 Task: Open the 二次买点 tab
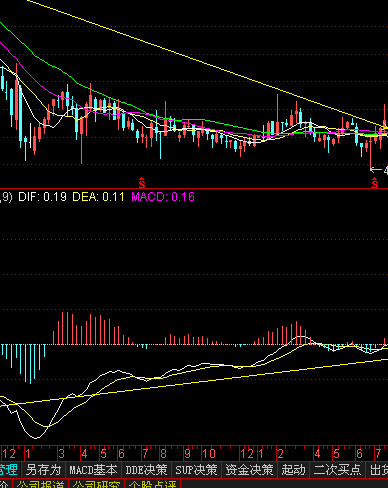click(x=337, y=470)
